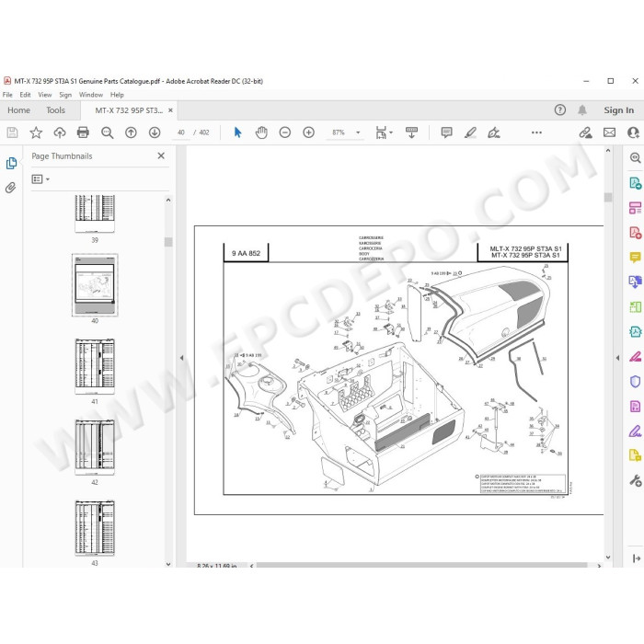Expand the right tools pane with bottom arrow

tap(637, 558)
